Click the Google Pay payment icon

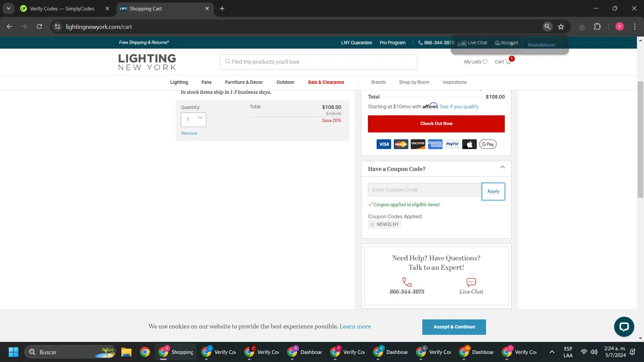pyautogui.click(x=488, y=144)
